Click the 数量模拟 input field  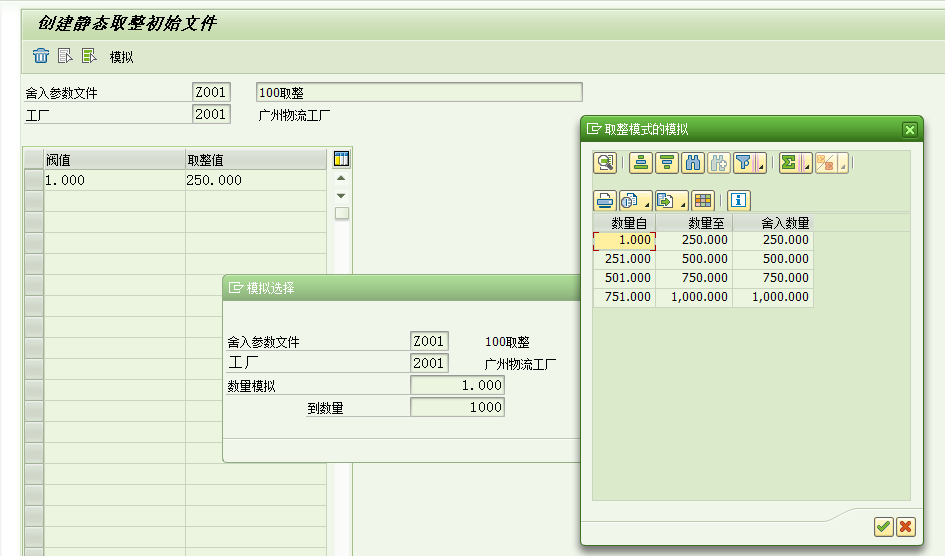click(457, 386)
